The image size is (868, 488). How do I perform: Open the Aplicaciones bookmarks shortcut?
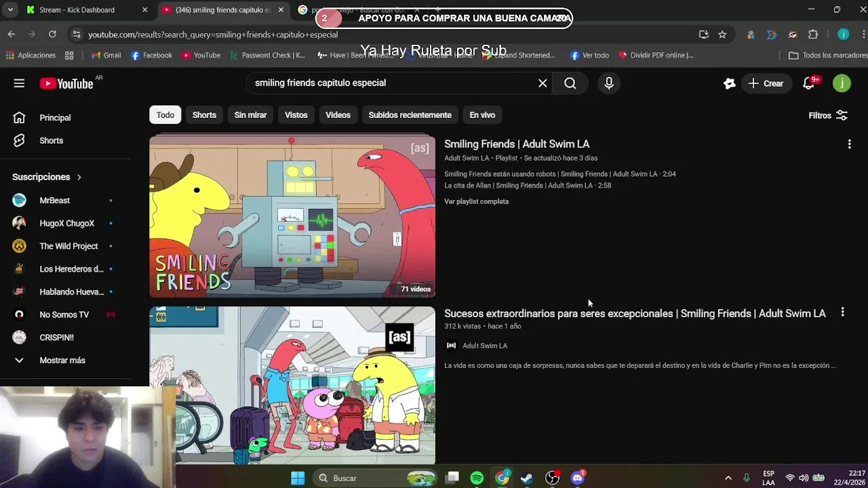(31, 56)
